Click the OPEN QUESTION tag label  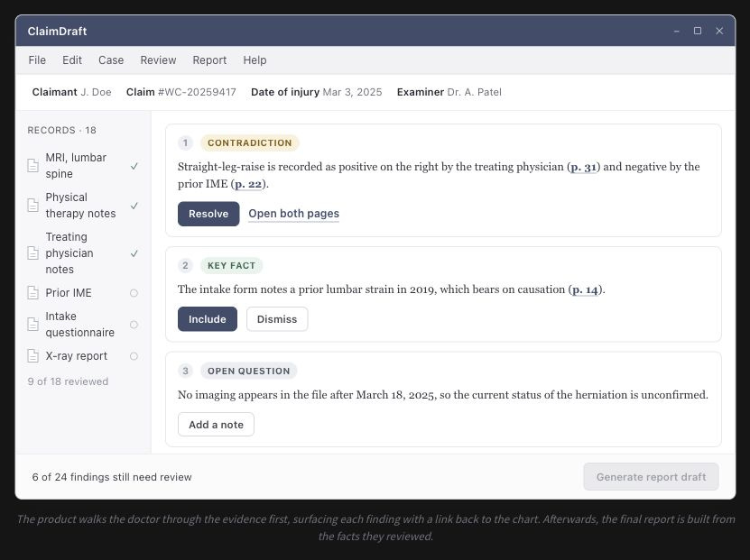(249, 372)
